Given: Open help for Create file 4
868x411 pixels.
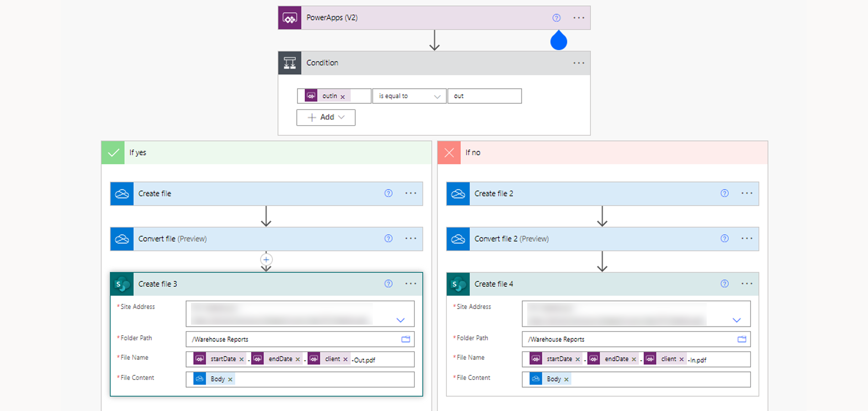Looking at the screenshot, I should click(x=725, y=284).
